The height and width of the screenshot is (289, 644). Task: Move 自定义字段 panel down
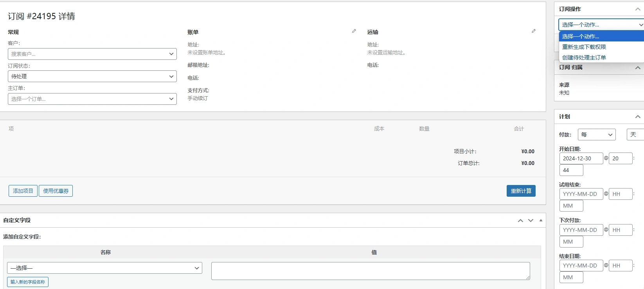531,221
